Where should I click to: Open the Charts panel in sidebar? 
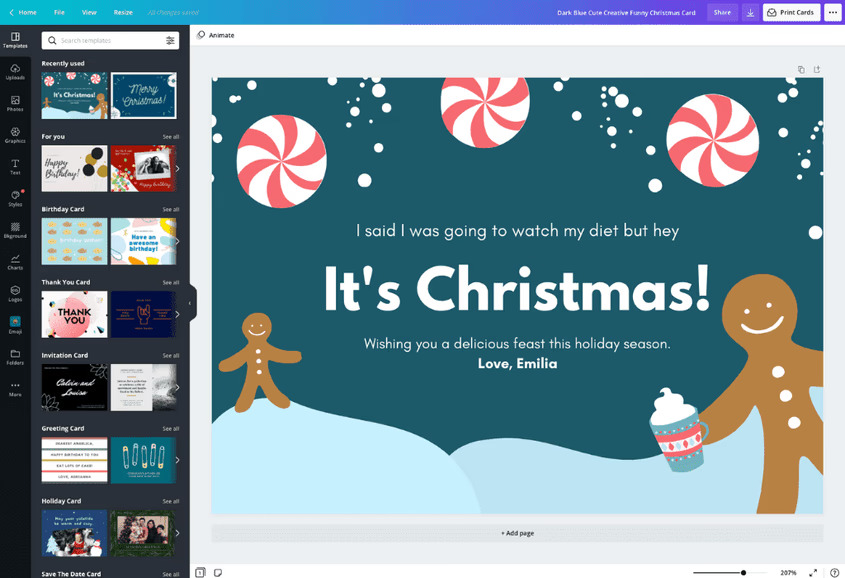tap(15, 261)
